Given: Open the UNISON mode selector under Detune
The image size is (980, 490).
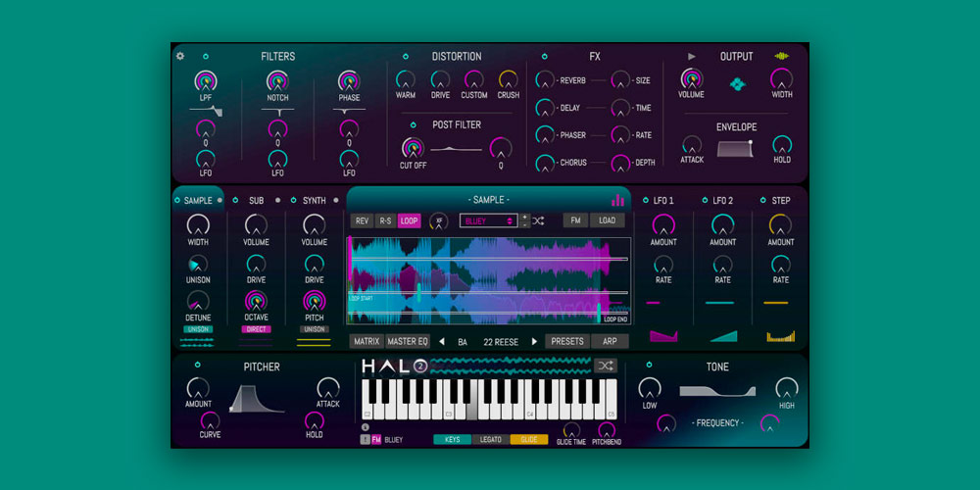Looking at the screenshot, I should [198, 329].
